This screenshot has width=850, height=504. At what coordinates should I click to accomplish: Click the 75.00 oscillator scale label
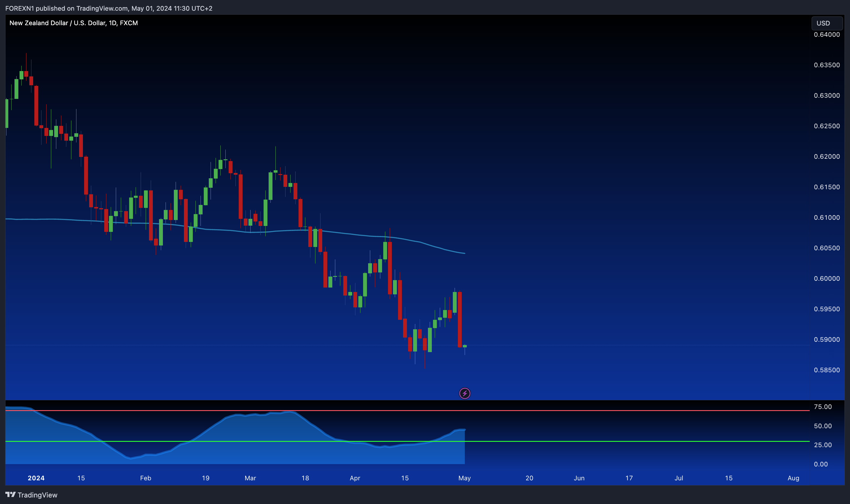click(x=823, y=407)
